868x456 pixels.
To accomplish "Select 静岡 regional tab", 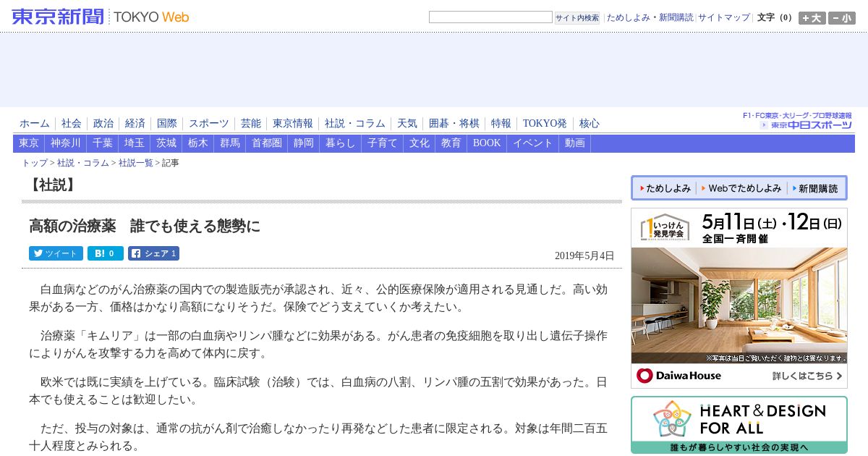I will click(x=304, y=143).
